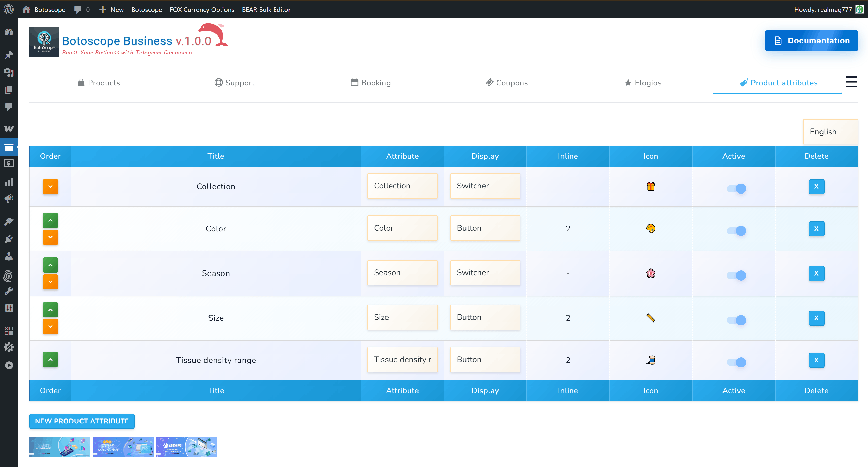The image size is (868, 467).
Task: Switch to the Booking tab
Action: click(x=371, y=83)
